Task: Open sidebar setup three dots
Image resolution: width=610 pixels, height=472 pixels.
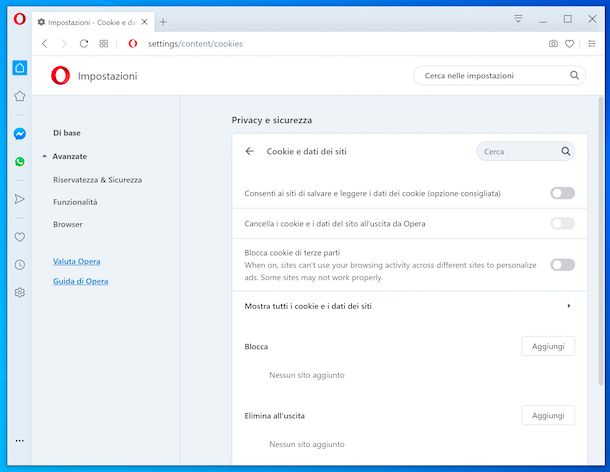Action: pos(20,440)
